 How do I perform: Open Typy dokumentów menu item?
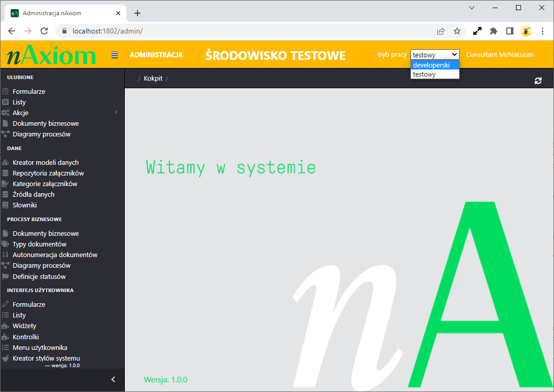(40, 244)
